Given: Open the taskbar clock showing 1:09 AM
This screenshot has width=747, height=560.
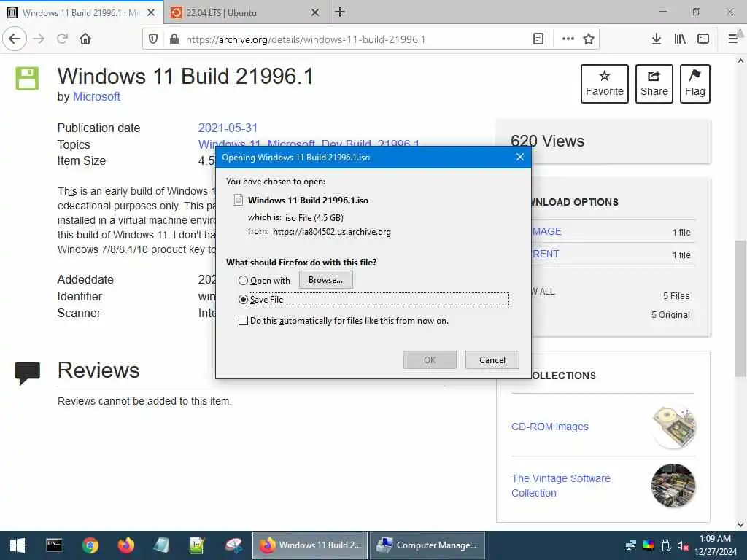Looking at the screenshot, I should click(715, 545).
